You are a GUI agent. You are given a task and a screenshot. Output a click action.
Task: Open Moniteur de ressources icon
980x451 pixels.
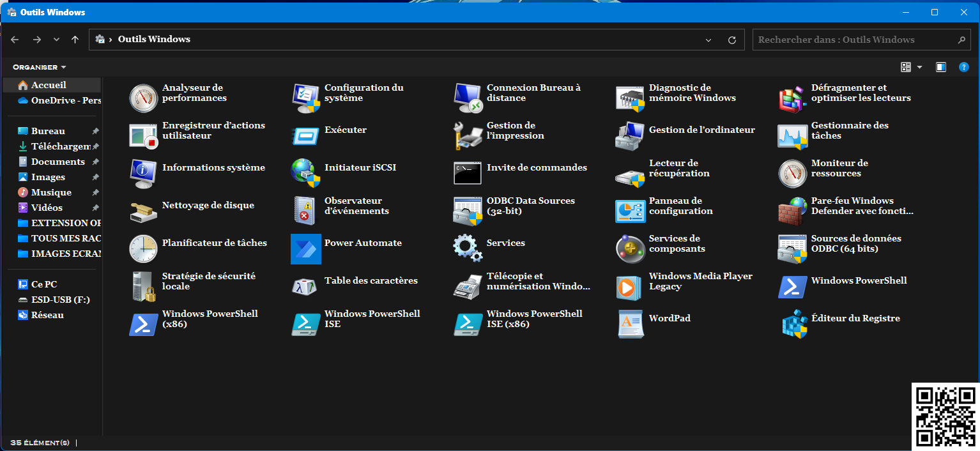pyautogui.click(x=792, y=173)
